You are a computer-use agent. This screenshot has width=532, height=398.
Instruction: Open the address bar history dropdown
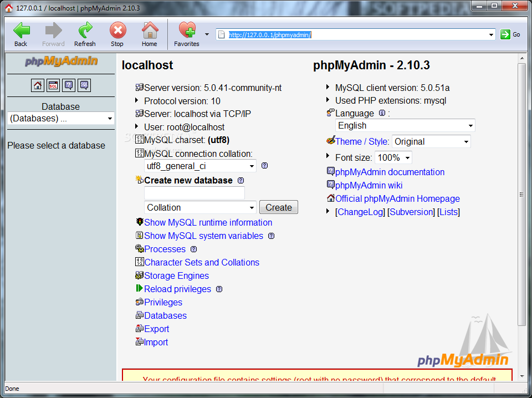[x=491, y=34]
